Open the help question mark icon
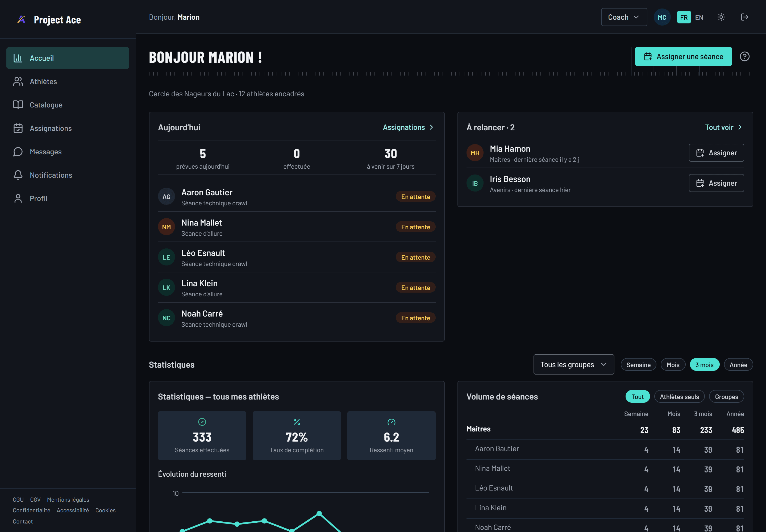 pyautogui.click(x=744, y=56)
